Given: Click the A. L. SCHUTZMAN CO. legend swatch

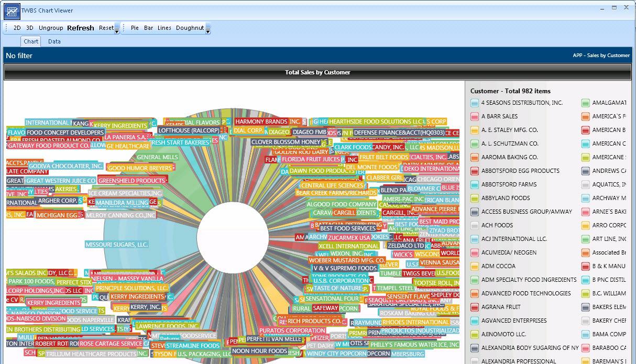Looking at the screenshot, I should tap(475, 144).
